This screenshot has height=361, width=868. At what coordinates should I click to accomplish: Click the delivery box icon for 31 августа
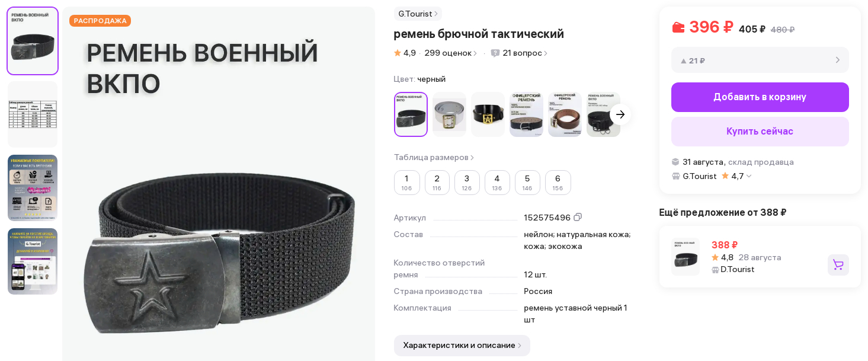pyautogui.click(x=675, y=162)
